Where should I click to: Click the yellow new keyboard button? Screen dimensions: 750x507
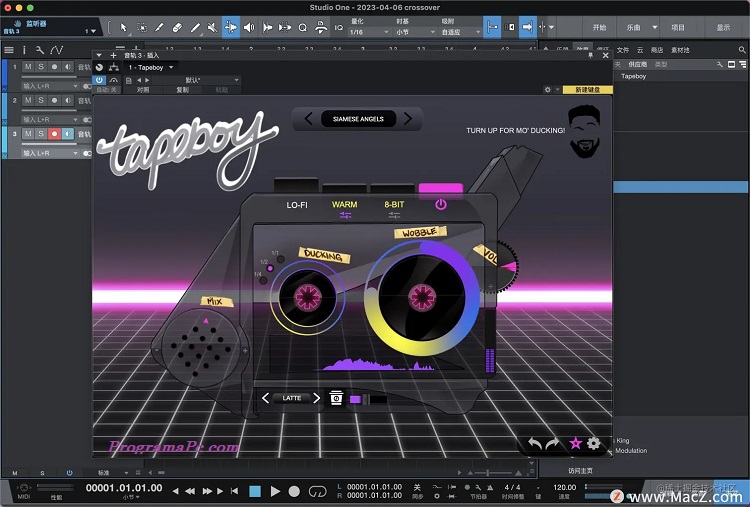(587, 89)
